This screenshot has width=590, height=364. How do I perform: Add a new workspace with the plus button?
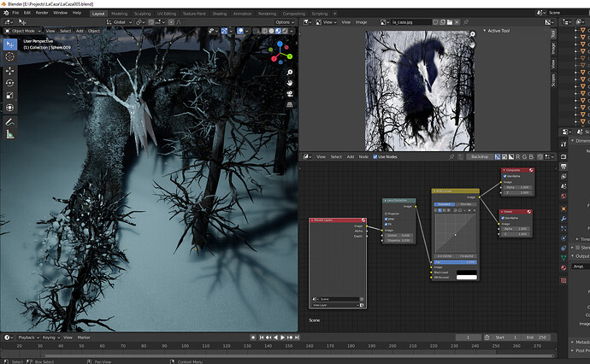334,14
